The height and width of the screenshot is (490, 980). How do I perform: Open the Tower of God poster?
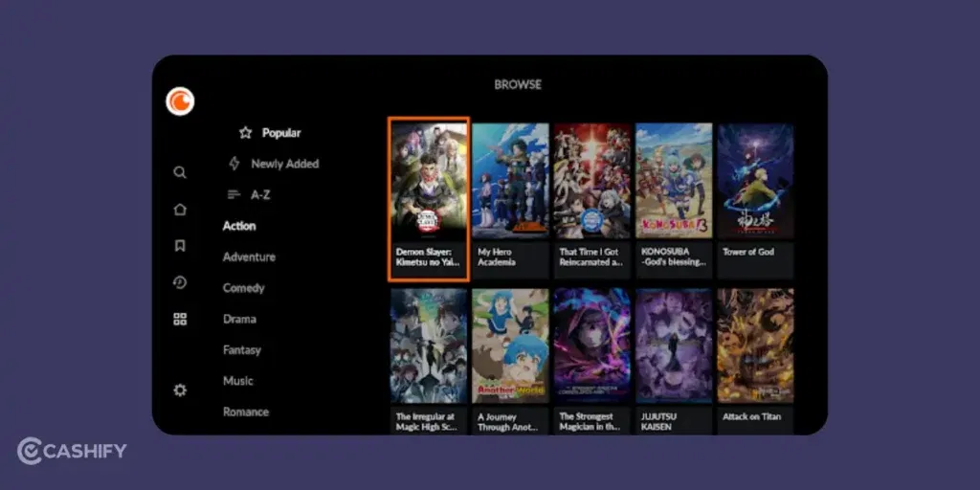pos(756,181)
